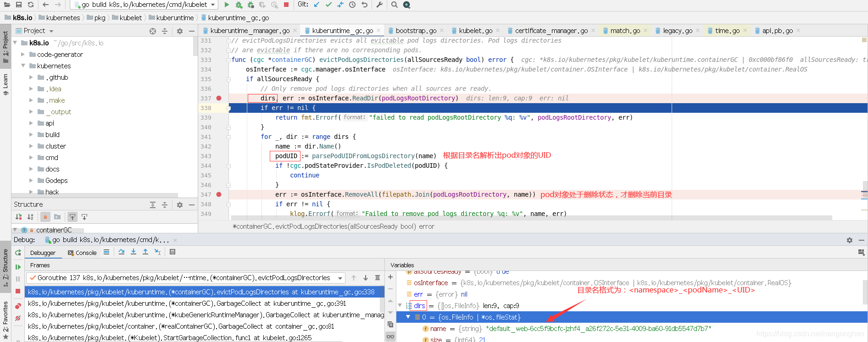Viewport: 868px width, 342px height.
Task: Collapse the kubernetes folder node
Action: pos(23,66)
